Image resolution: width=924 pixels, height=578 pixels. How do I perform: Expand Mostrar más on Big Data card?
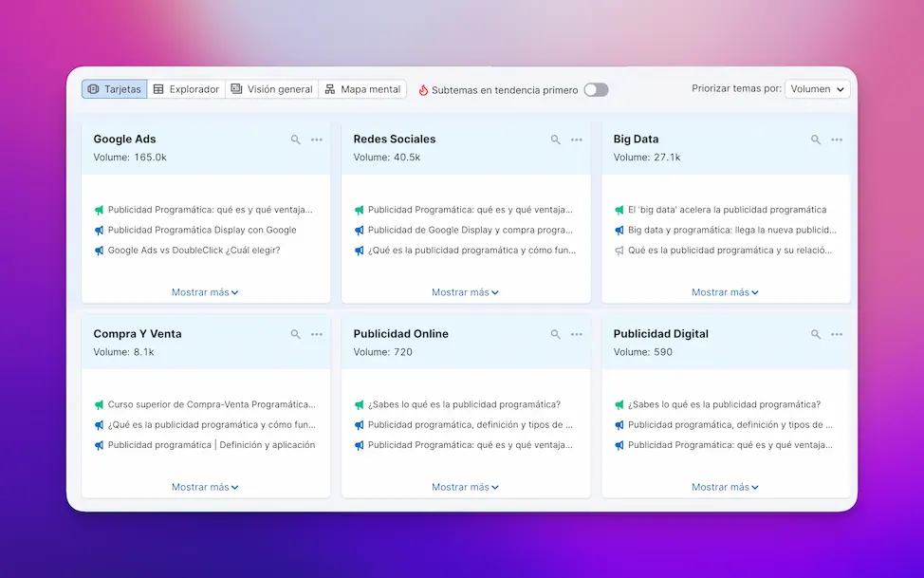(725, 292)
